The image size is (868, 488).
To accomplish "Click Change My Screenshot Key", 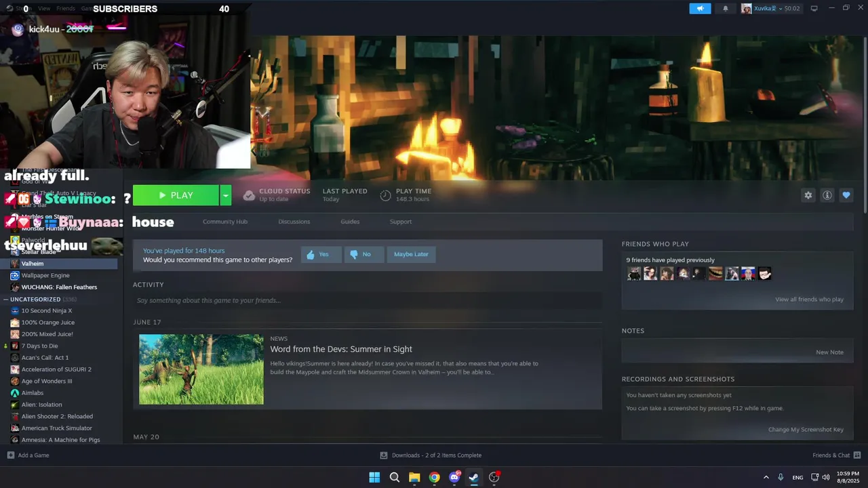I will (x=806, y=430).
